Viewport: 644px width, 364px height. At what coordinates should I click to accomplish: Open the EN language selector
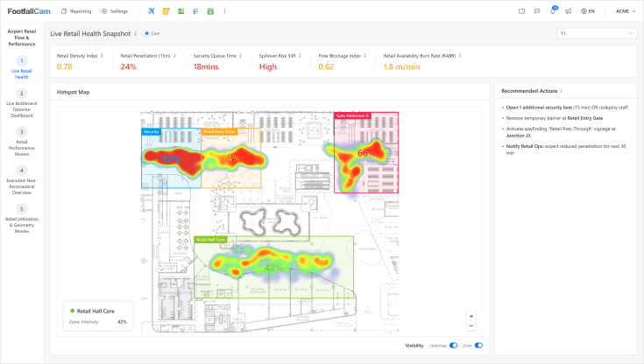point(588,11)
